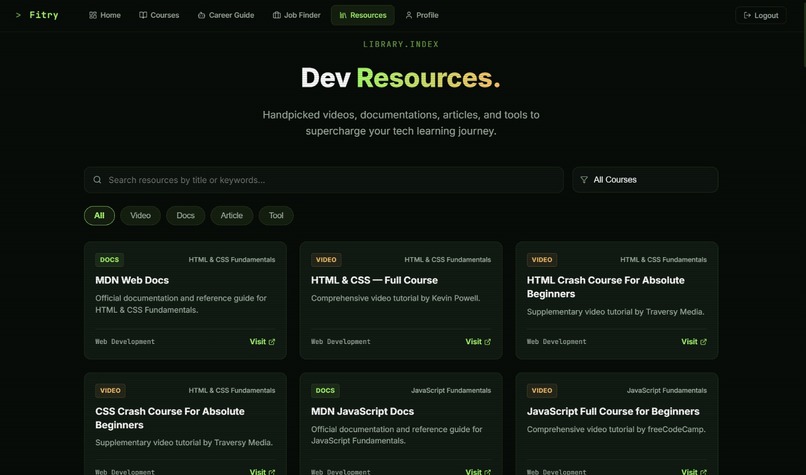
Task: Click the Resources library icon
Action: pos(343,15)
